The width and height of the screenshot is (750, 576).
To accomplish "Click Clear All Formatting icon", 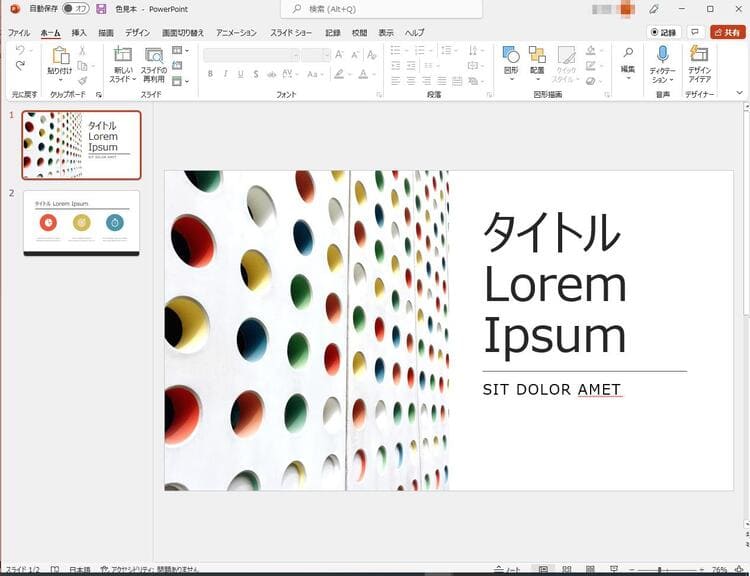I will (x=372, y=55).
